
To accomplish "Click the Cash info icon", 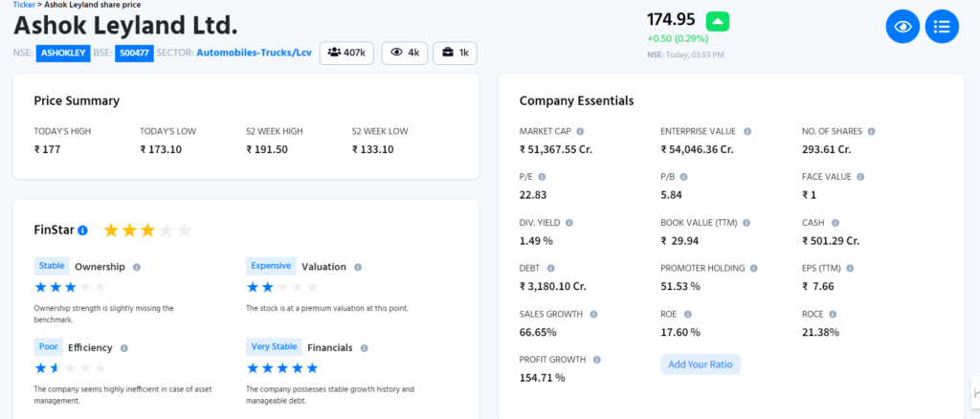I will (x=835, y=223).
